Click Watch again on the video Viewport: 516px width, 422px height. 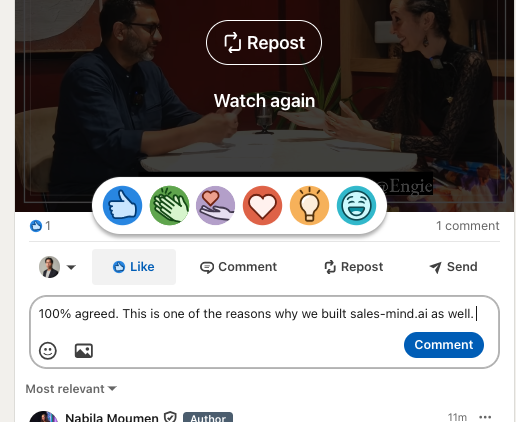[x=264, y=101]
